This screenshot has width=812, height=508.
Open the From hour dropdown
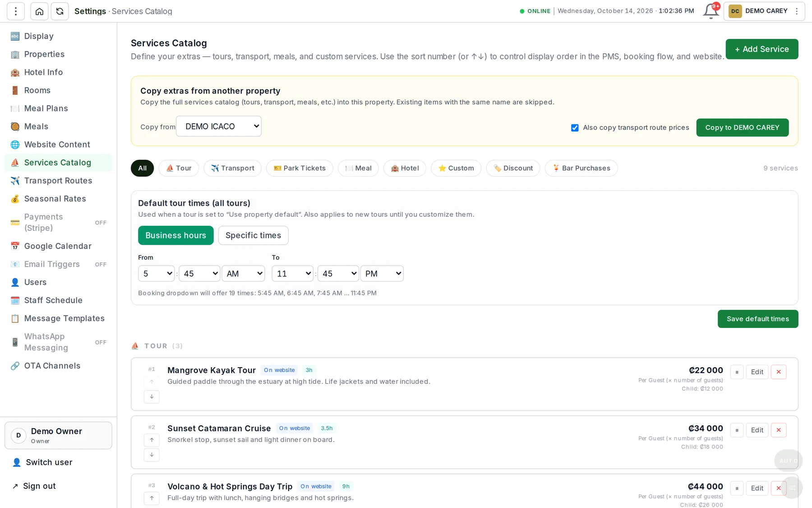(156, 274)
